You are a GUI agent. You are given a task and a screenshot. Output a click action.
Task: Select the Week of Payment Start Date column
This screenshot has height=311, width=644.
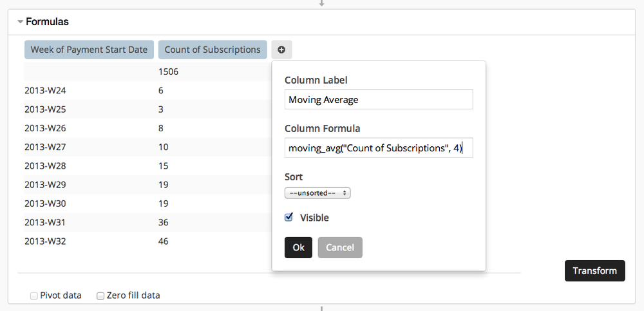coord(89,50)
